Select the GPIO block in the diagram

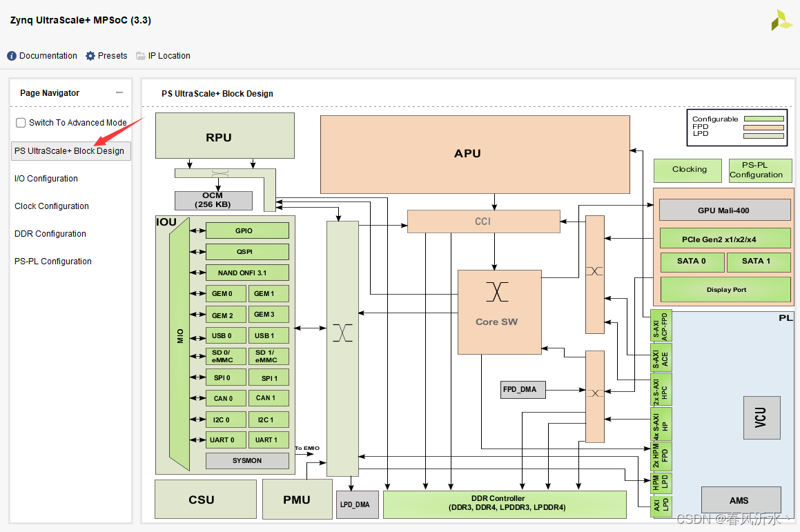tap(247, 230)
